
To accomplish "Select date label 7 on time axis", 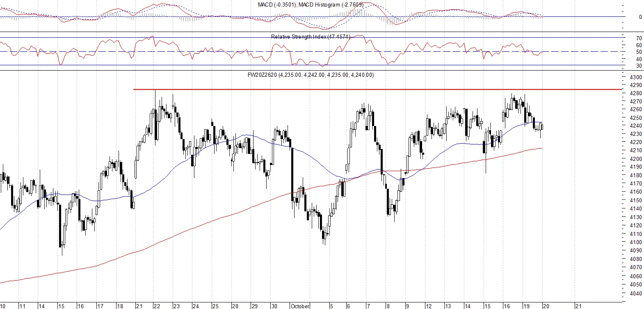I will coord(368,306).
